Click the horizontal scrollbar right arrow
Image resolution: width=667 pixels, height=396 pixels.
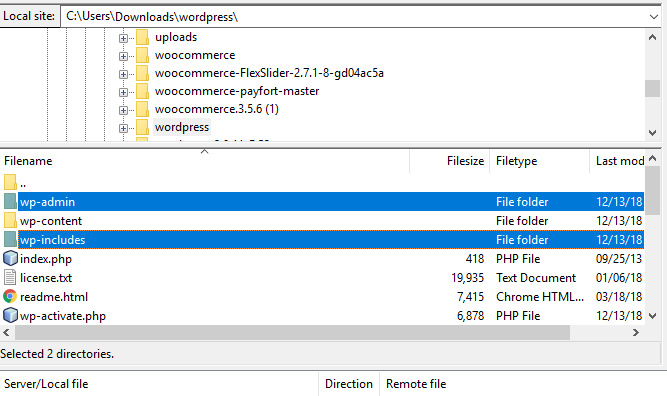[636, 333]
